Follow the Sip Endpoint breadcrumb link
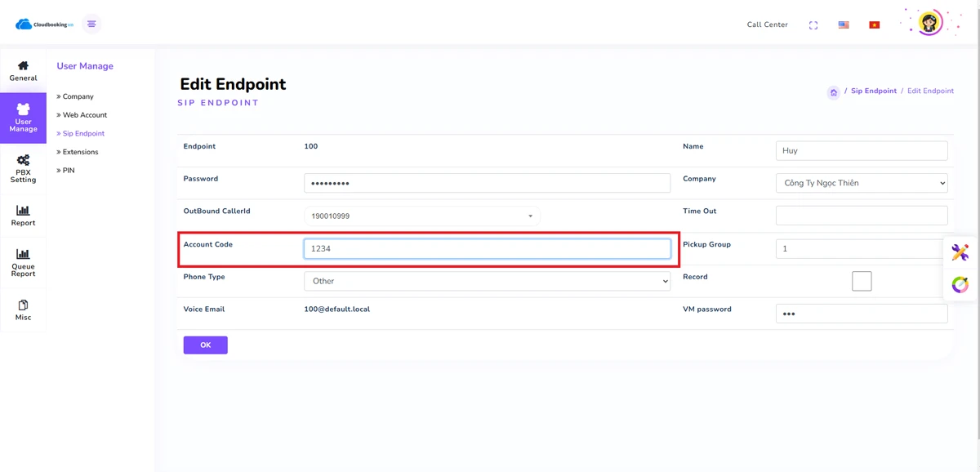980x472 pixels. pos(873,91)
